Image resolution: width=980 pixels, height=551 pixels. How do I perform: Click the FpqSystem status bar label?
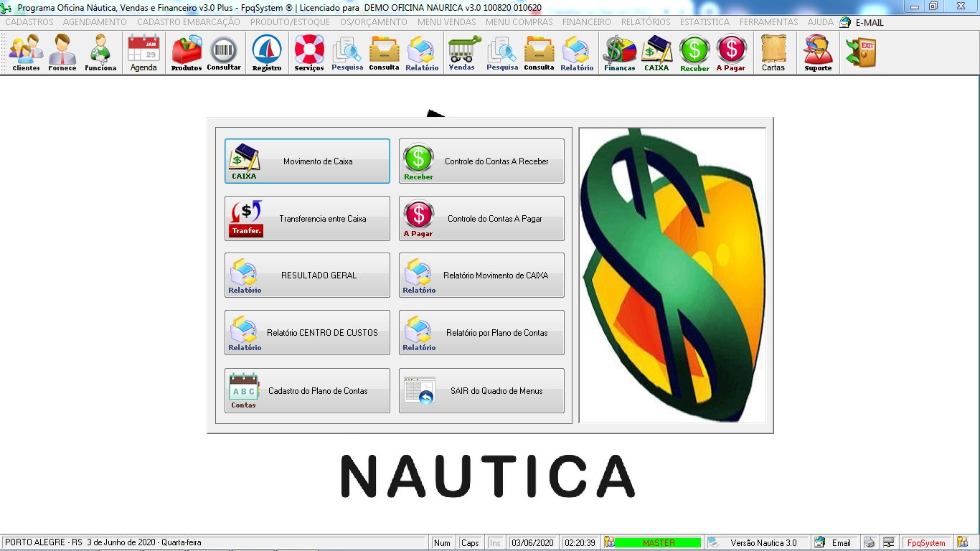coord(926,542)
